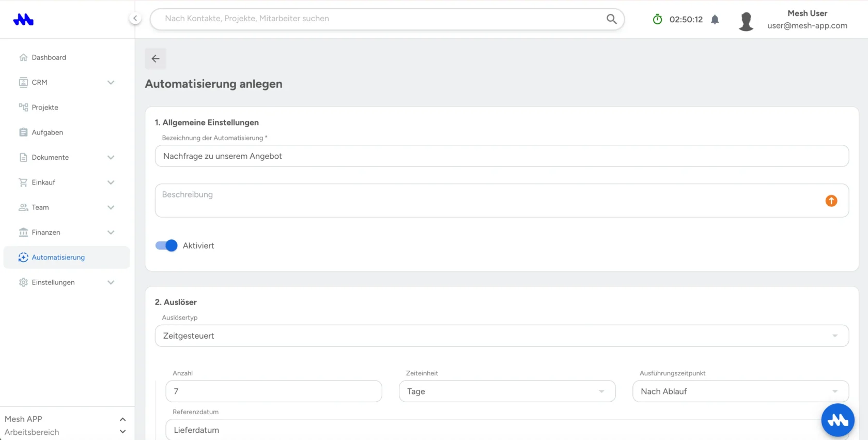
Task: Open the Ausführungszeitpunkt dropdown showing Nach Ablauf
Action: click(x=740, y=391)
